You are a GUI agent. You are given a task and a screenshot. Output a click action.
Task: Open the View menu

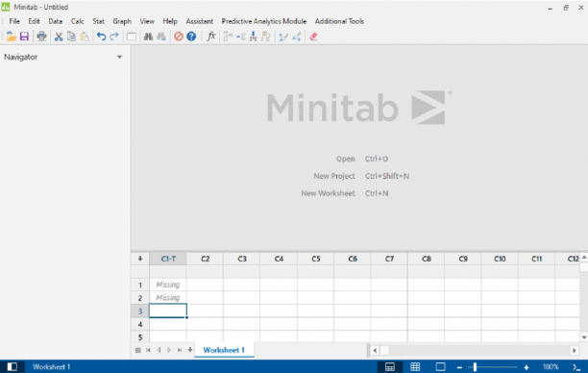pyautogui.click(x=147, y=21)
